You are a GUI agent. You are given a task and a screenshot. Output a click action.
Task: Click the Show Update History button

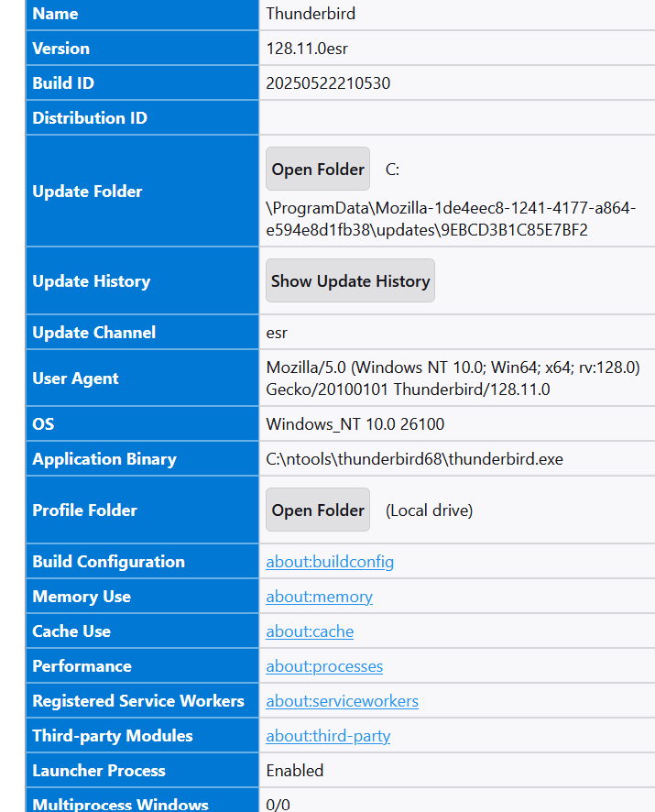tap(350, 281)
